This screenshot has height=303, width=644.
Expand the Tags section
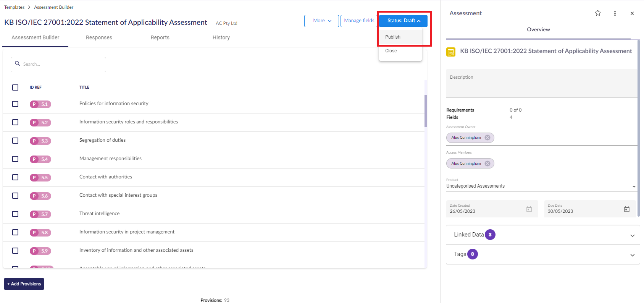pyautogui.click(x=632, y=255)
